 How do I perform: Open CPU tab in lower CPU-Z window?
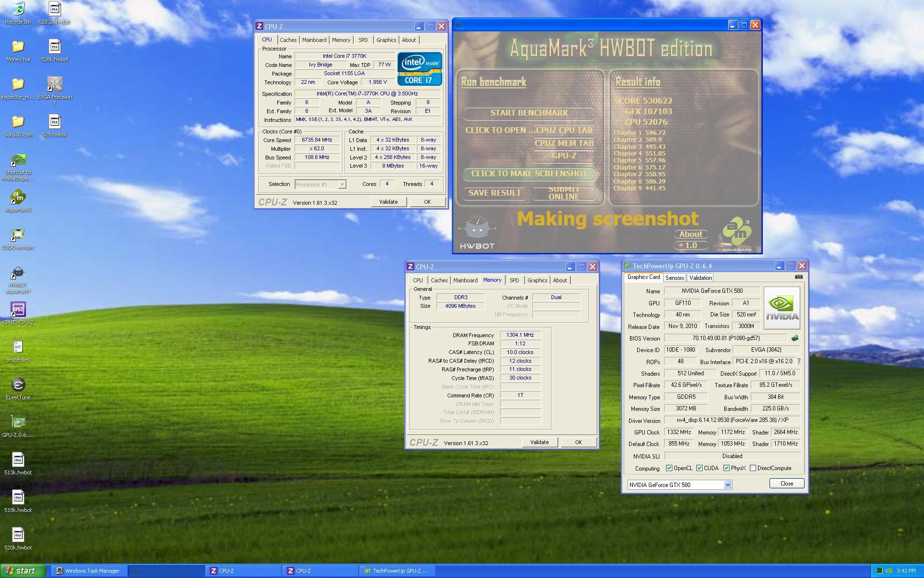click(418, 280)
